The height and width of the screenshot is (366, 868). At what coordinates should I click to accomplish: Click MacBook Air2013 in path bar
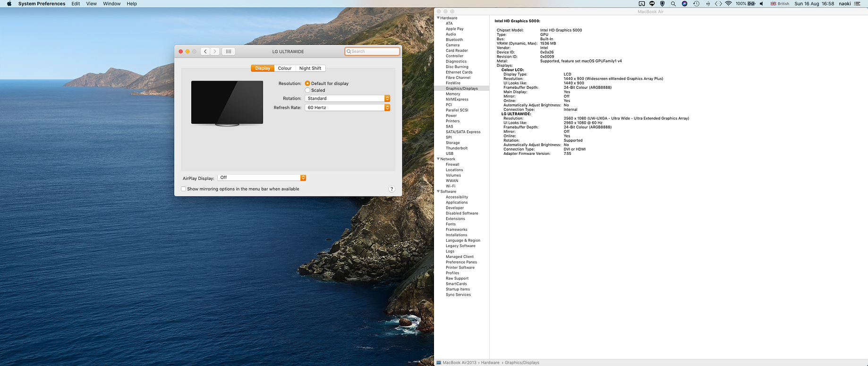tap(459, 363)
